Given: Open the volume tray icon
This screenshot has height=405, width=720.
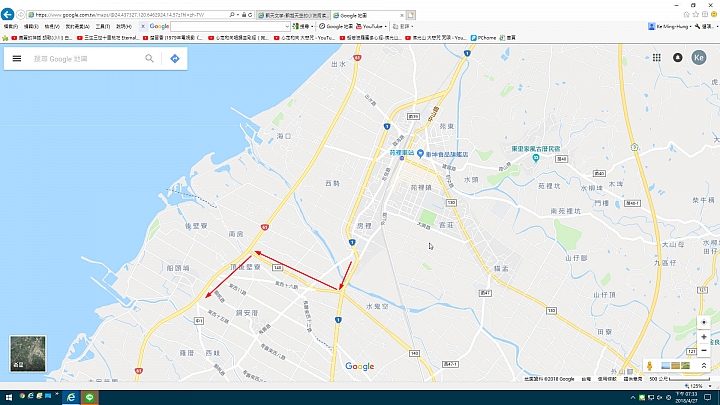Looking at the screenshot, I should click(659, 398).
